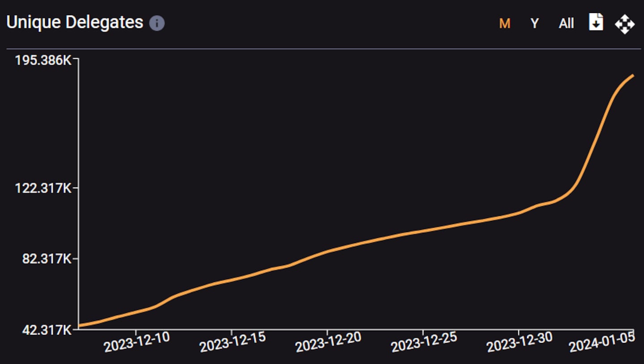
Task: Switch chart range to Y (year)
Action: [x=534, y=24]
